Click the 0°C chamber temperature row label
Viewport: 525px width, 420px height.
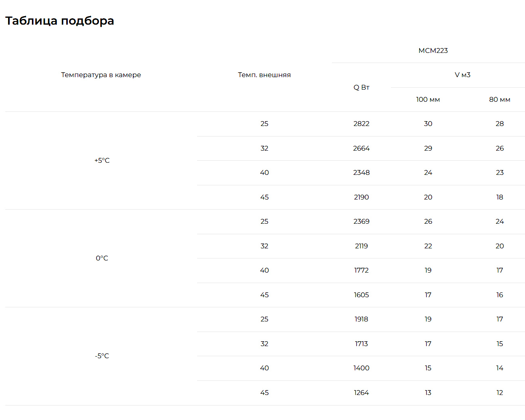click(x=102, y=258)
